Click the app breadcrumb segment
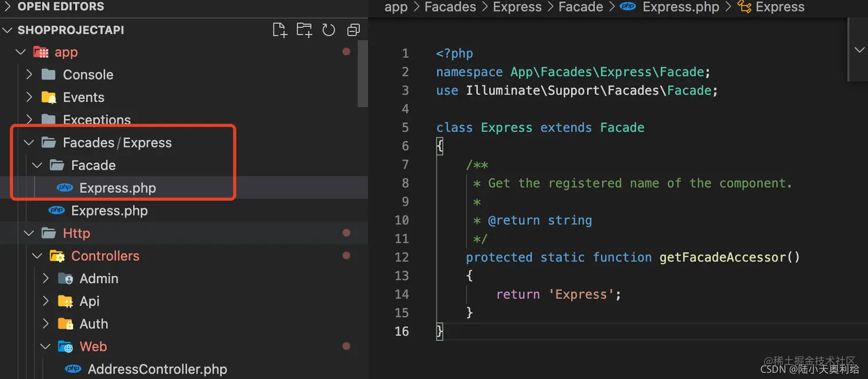868x379 pixels. pos(396,7)
